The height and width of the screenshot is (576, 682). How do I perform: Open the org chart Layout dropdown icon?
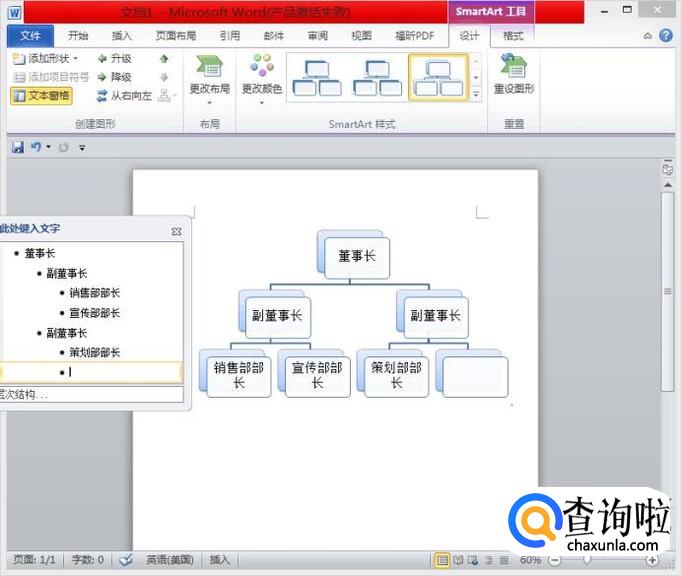167,96
